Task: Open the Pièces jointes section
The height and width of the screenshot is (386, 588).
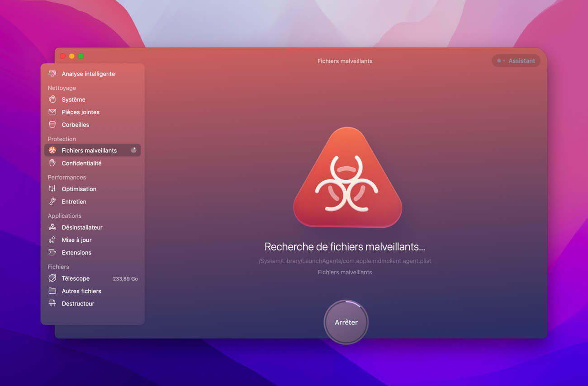Action: tap(93, 112)
